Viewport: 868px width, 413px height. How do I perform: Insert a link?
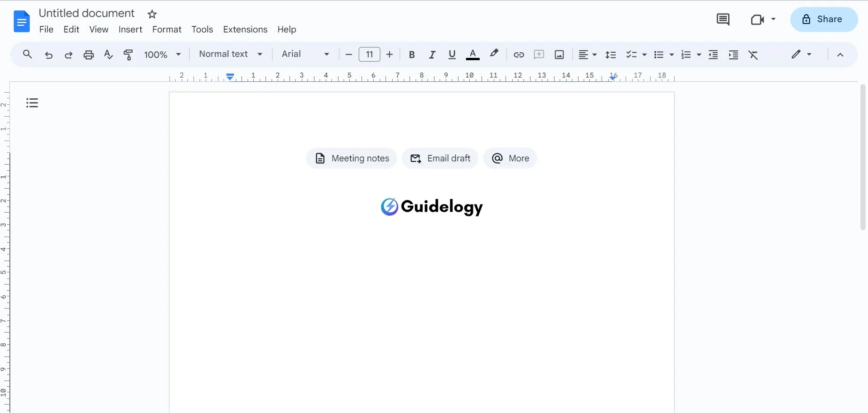point(519,55)
